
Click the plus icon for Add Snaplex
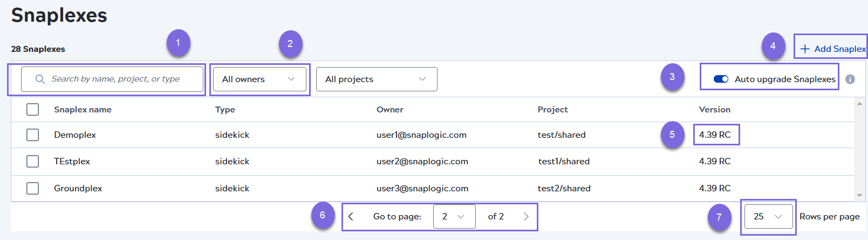coord(805,49)
